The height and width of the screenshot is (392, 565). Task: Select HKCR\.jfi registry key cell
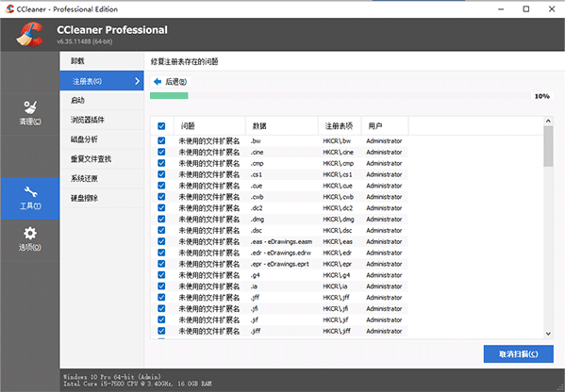click(336, 308)
